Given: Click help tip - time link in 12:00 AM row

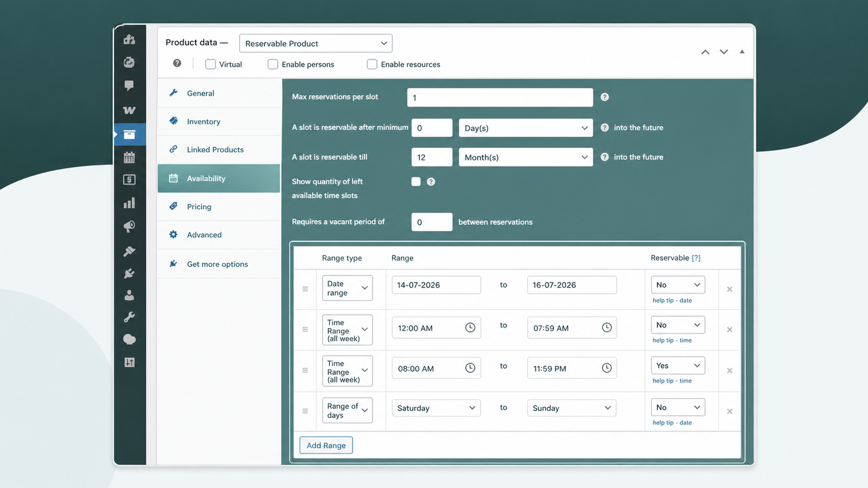Looking at the screenshot, I should click(672, 341).
